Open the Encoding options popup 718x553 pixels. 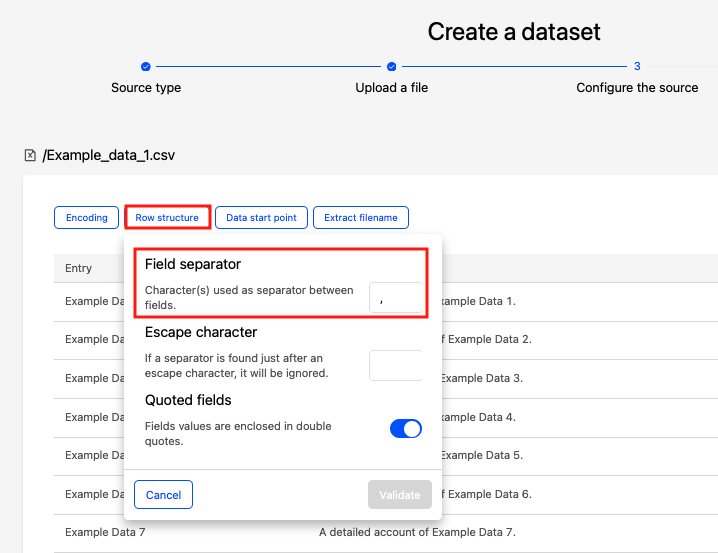coord(86,217)
